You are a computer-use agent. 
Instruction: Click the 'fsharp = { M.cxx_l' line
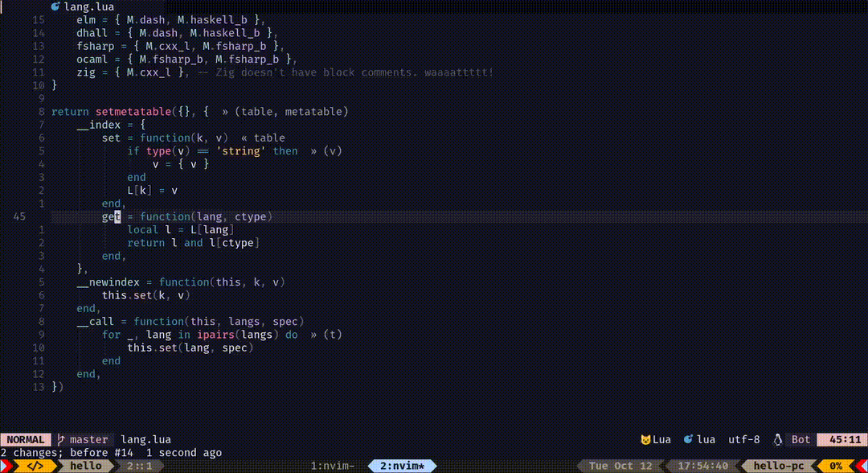click(x=181, y=47)
